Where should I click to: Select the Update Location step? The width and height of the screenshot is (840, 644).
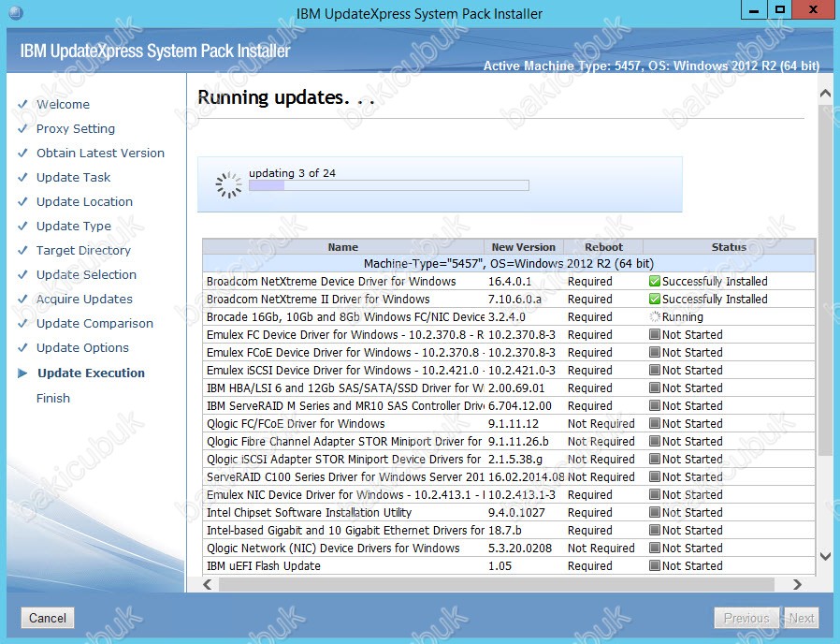click(84, 201)
